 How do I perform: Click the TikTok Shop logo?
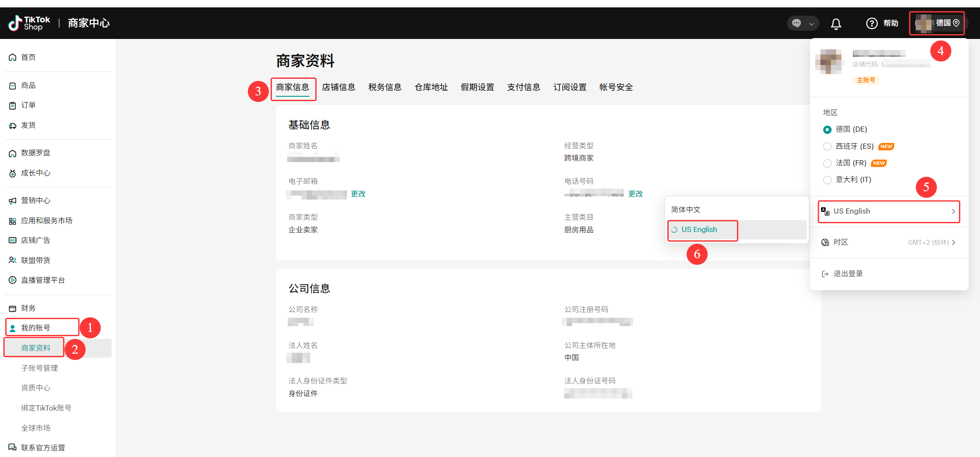(29, 23)
